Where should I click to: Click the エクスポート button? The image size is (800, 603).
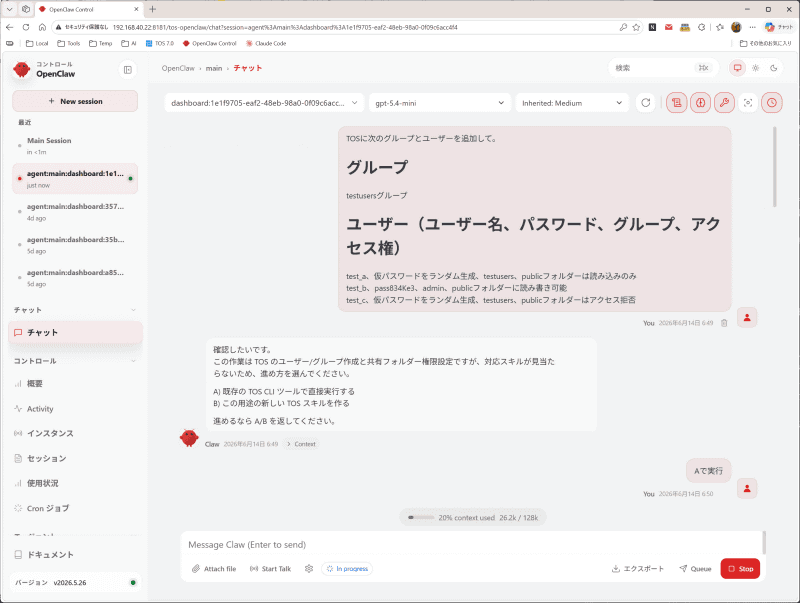(638, 568)
